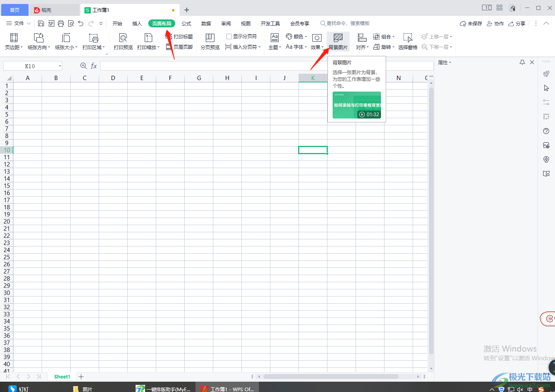Click the rocket icon in right sidebar

click(x=546, y=74)
